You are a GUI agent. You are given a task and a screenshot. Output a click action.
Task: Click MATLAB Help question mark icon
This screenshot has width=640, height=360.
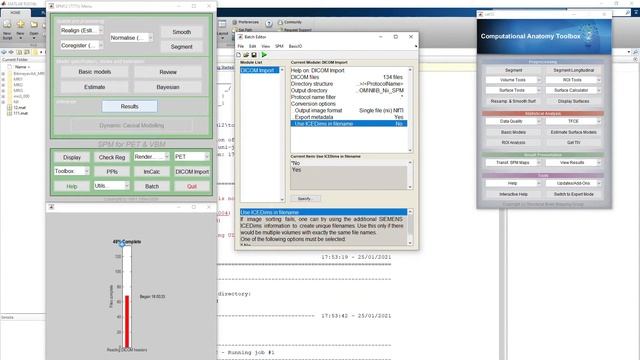coord(269,23)
